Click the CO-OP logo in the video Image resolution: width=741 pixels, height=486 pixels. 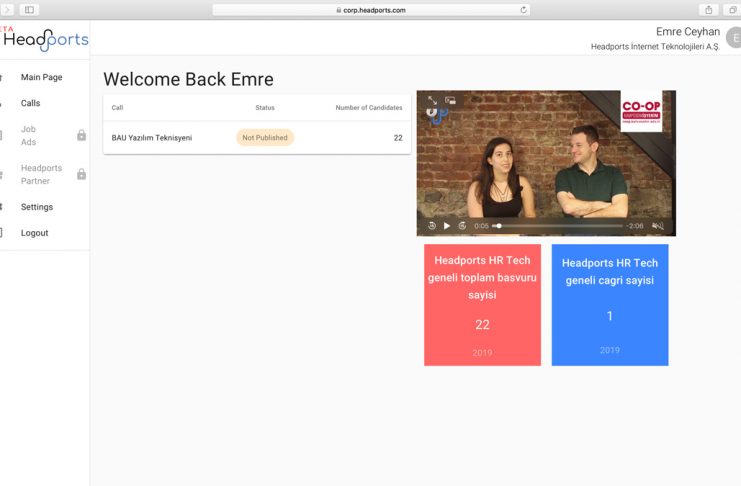(x=641, y=112)
